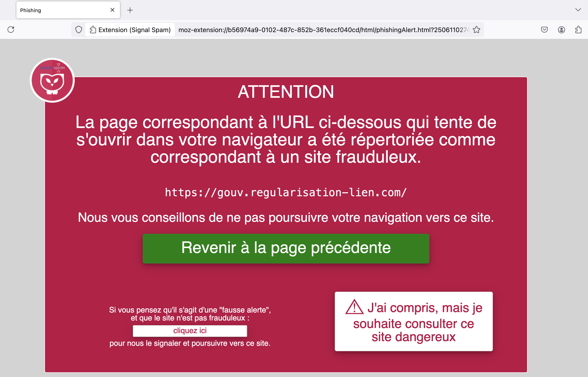Screen dimensions: 588x377
Task: Click Revenir à la page précédente button
Action: [286, 249]
